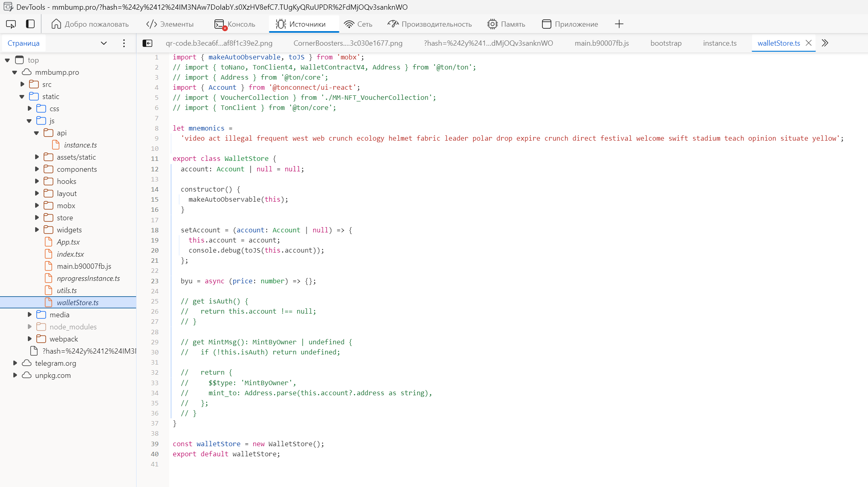Collapse the api folder arrow

(36, 133)
